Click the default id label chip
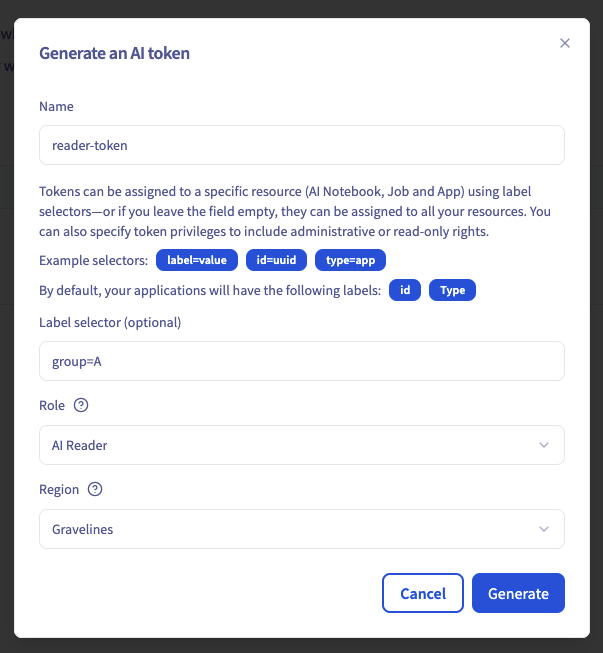The image size is (603, 653). pyautogui.click(x=405, y=291)
